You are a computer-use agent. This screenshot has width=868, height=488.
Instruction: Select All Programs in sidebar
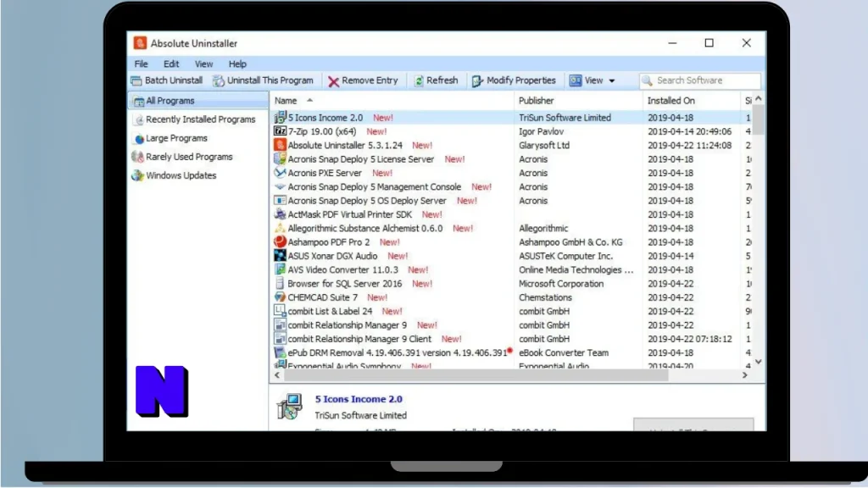[198, 101]
